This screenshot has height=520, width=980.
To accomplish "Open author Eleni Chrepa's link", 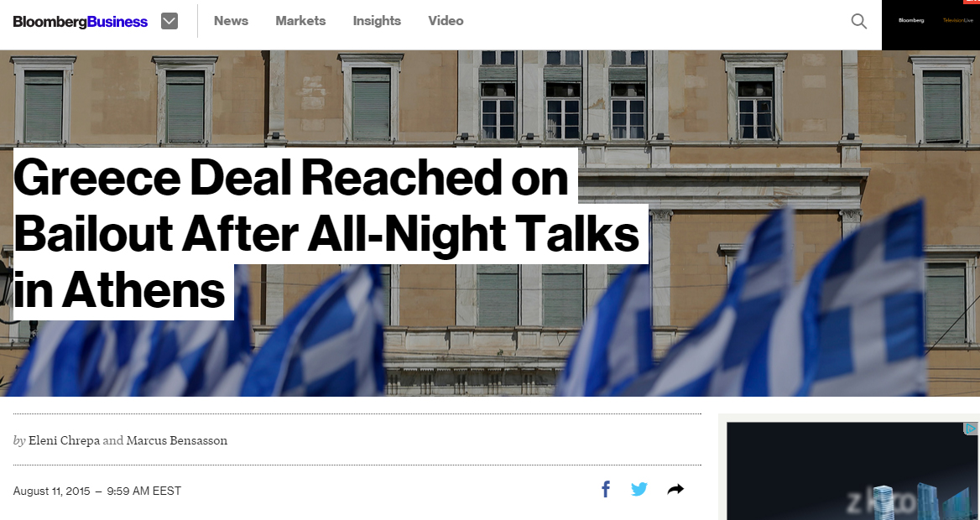I will click(x=64, y=440).
